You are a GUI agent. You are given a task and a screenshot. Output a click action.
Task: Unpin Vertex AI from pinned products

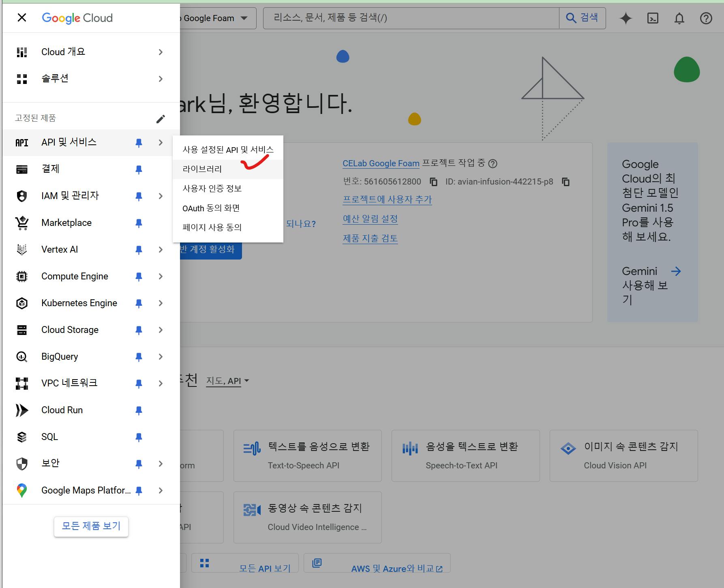(139, 250)
